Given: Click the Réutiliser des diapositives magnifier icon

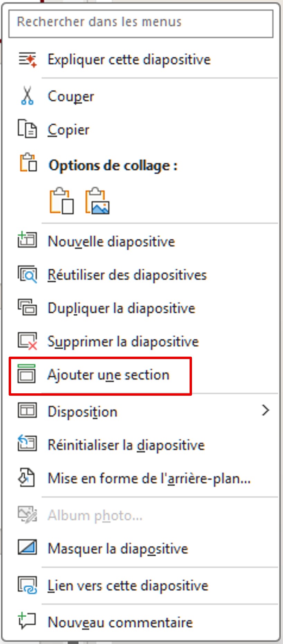Looking at the screenshot, I should point(27,275).
